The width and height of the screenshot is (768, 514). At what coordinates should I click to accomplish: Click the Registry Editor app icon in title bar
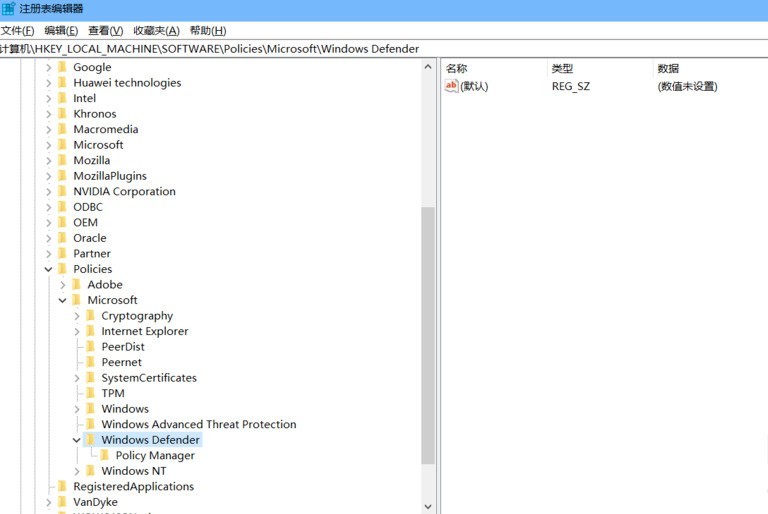(8, 9)
